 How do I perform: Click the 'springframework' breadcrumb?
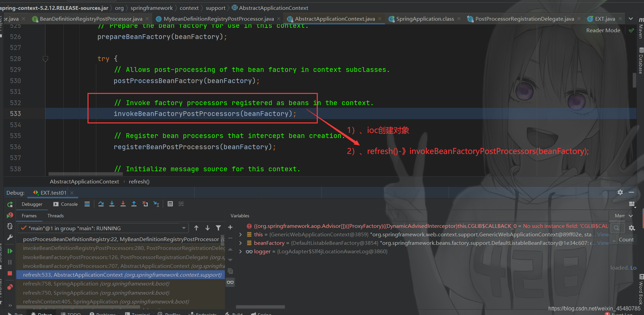pyautogui.click(x=151, y=8)
